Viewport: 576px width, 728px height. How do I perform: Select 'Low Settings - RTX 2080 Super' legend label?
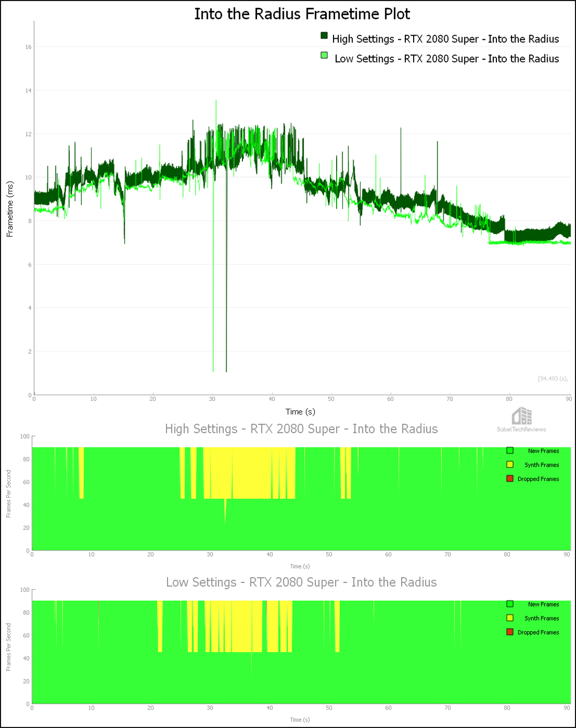(x=447, y=59)
